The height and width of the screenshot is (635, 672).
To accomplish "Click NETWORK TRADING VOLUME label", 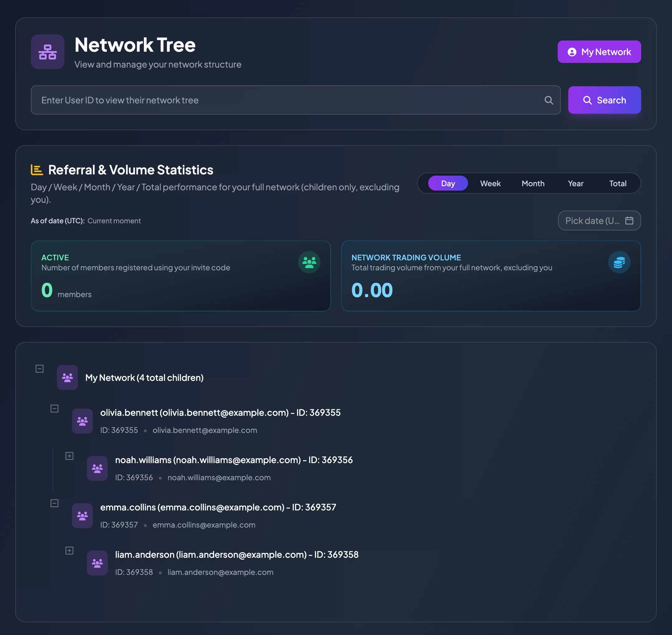I will (x=406, y=258).
